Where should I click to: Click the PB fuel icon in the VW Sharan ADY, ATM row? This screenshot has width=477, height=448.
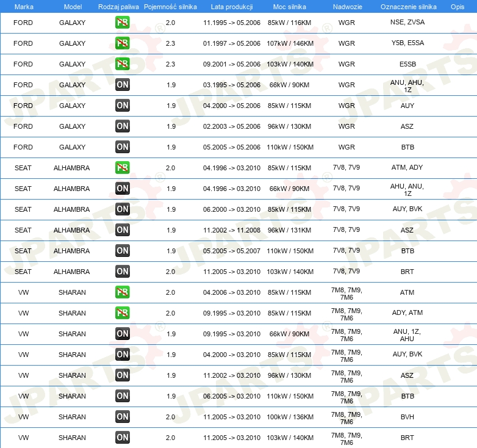(122, 313)
